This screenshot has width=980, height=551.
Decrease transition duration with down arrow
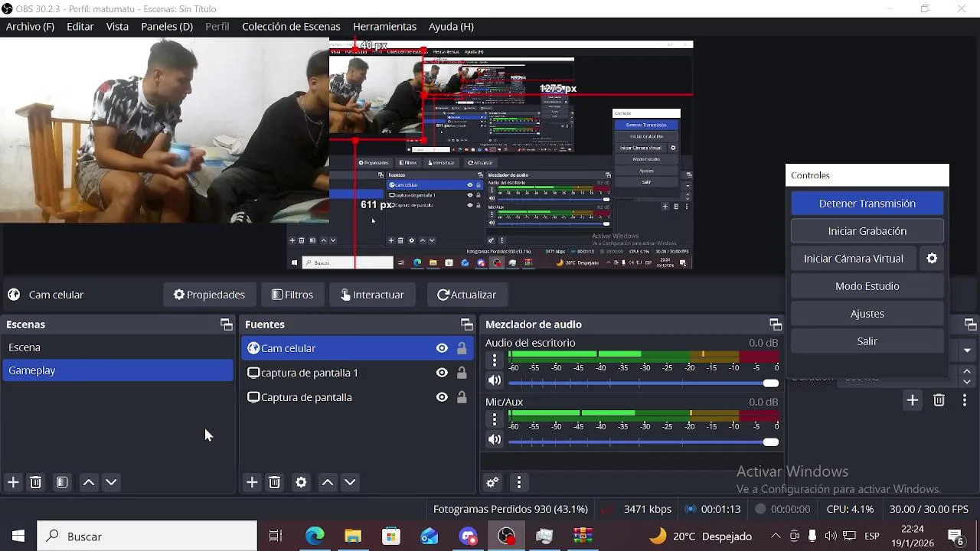(967, 381)
